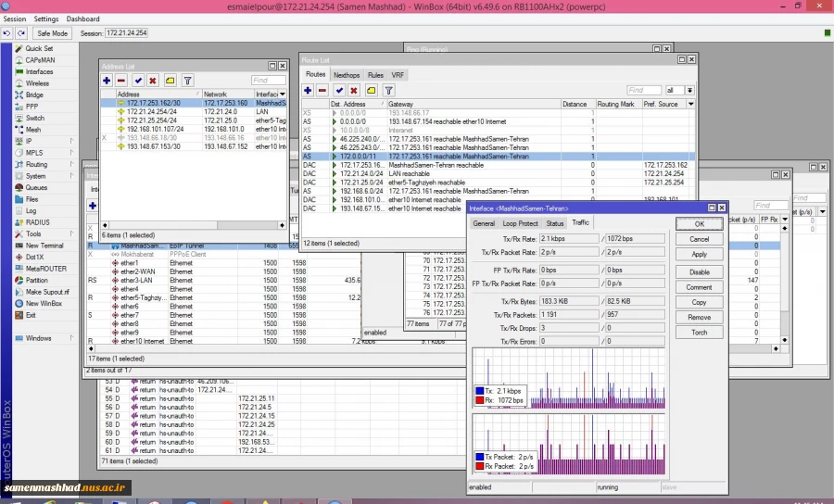
Task: Add new route in Route List
Action: click(308, 90)
